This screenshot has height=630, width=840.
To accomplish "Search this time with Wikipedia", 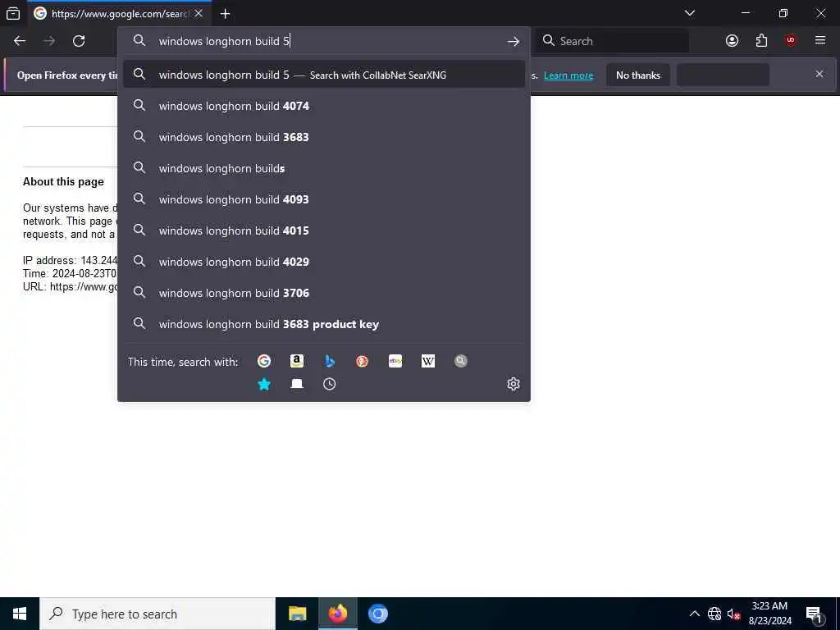I will [428, 361].
